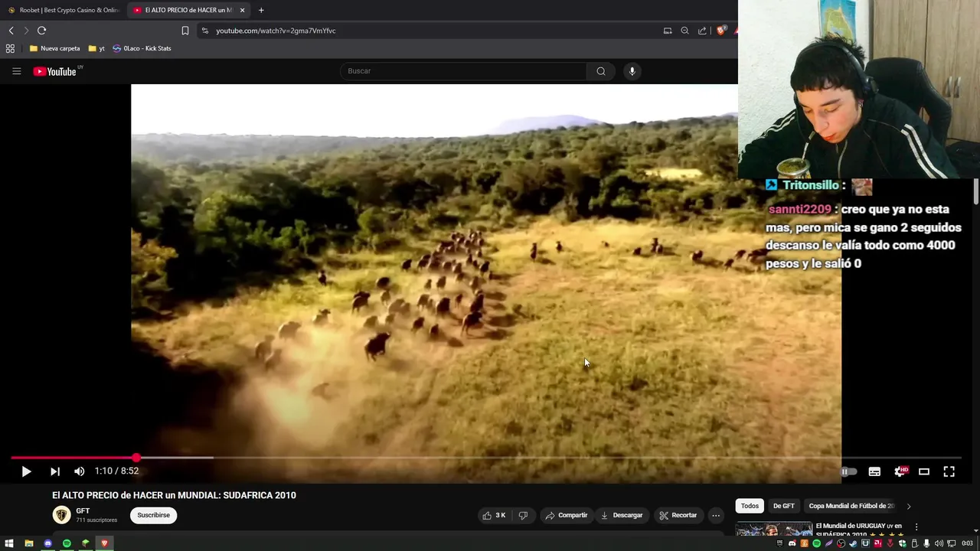This screenshot has width=980, height=551.
Task: Open Minecraft block icon on taskbar
Action: (86, 543)
